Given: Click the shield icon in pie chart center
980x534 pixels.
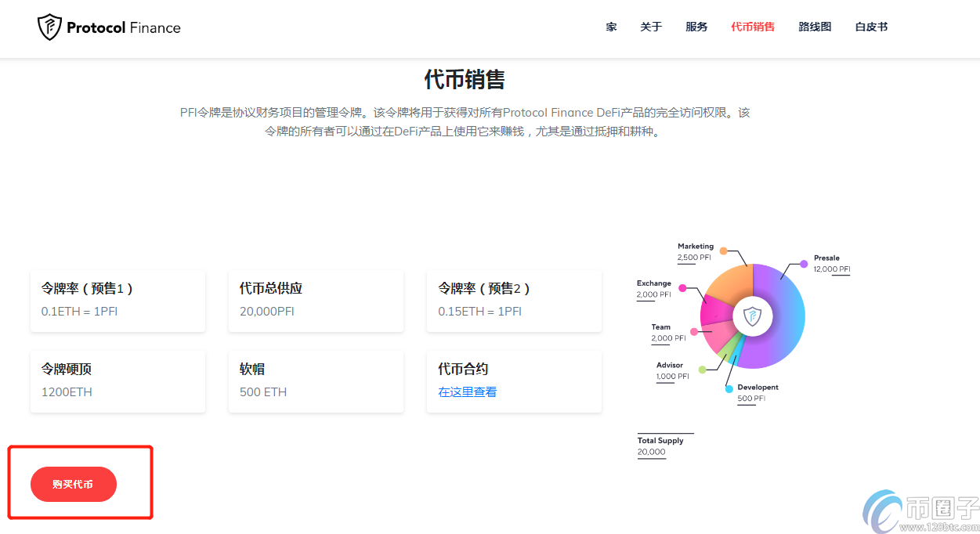Looking at the screenshot, I should pos(752,316).
